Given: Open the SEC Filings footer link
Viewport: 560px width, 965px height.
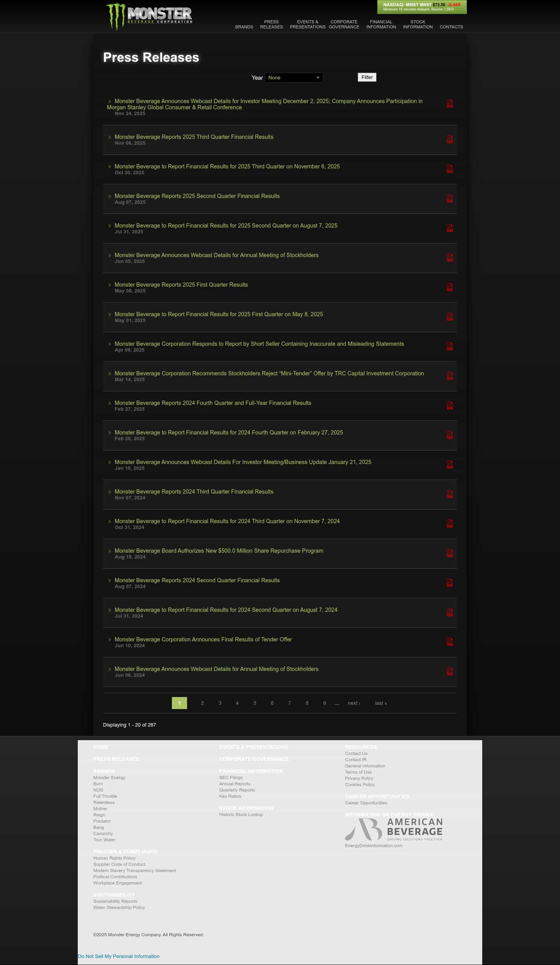Looking at the screenshot, I should pyautogui.click(x=231, y=778).
